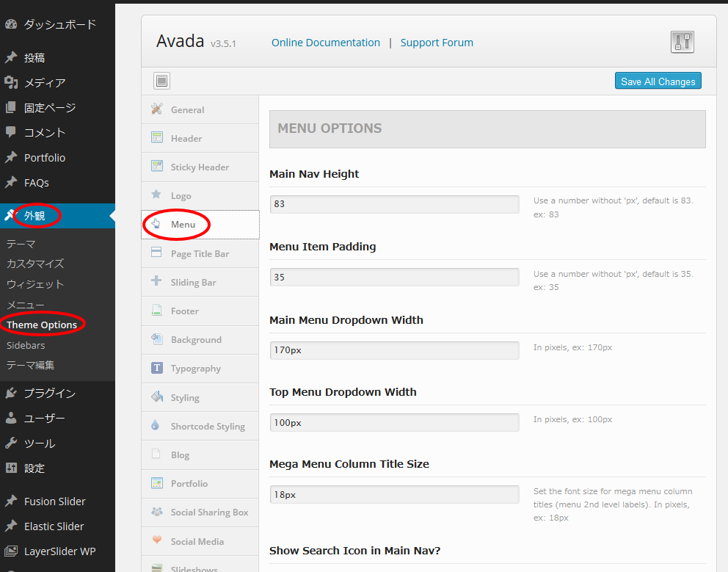This screenshot has width=728, height=572.
Task: Click the Logo star icon
Action: (x=156, y=195)
